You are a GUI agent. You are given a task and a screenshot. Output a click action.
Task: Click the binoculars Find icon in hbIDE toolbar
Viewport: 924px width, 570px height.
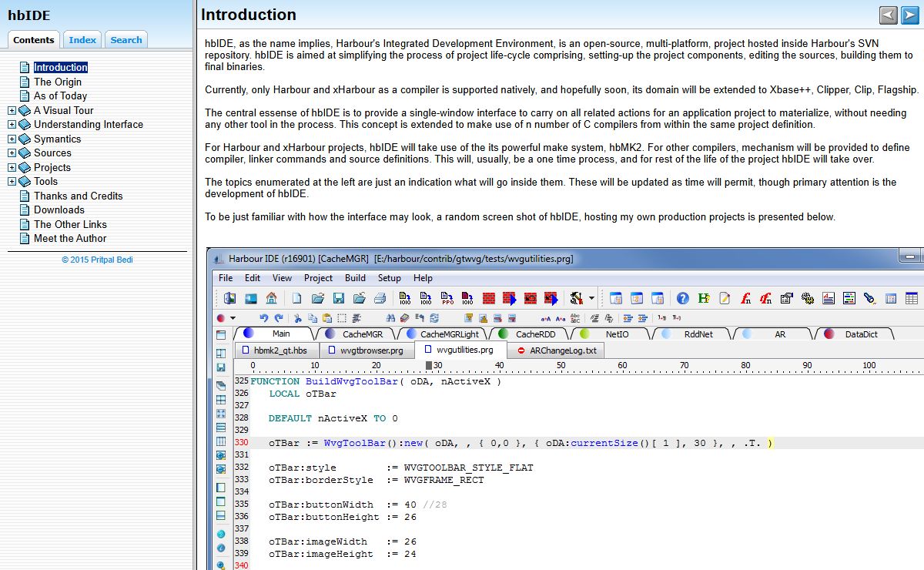point(392,317)
